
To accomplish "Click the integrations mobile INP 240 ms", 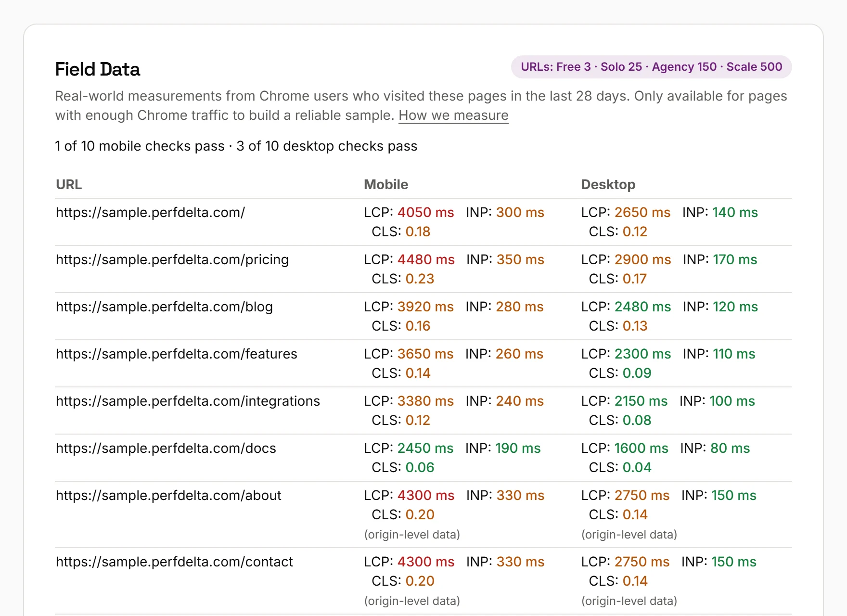I will 520,401.
